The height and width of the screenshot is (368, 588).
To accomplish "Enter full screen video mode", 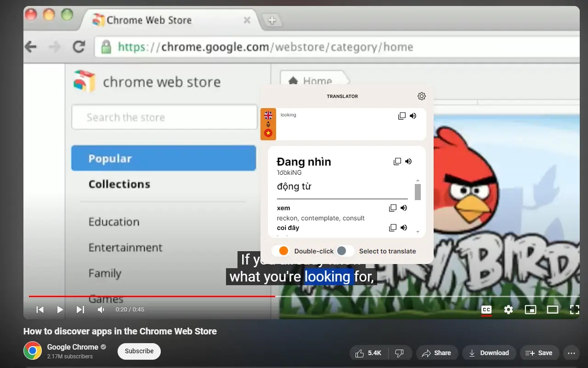I will (x=574, y=310).
